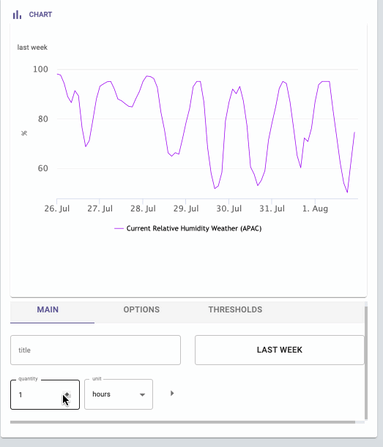Click the vertical scrollbar beside settings panel

tap(366, 363)
